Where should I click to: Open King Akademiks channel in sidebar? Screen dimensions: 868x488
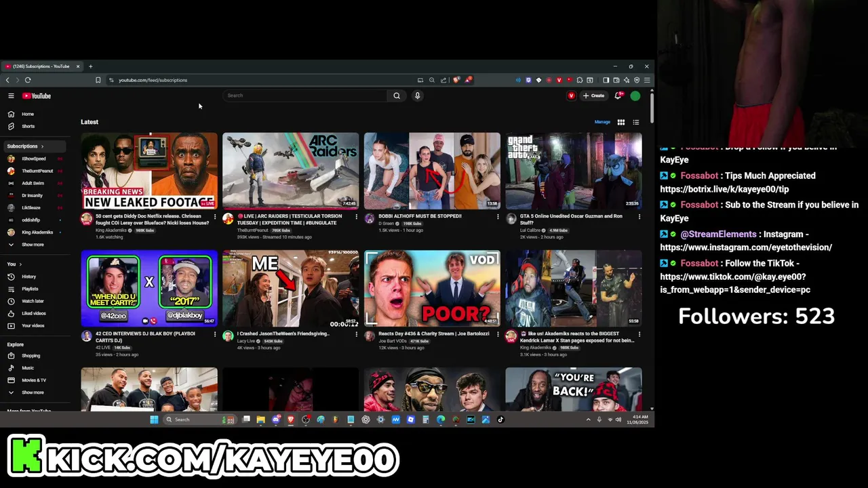click(x=35, y=232)
